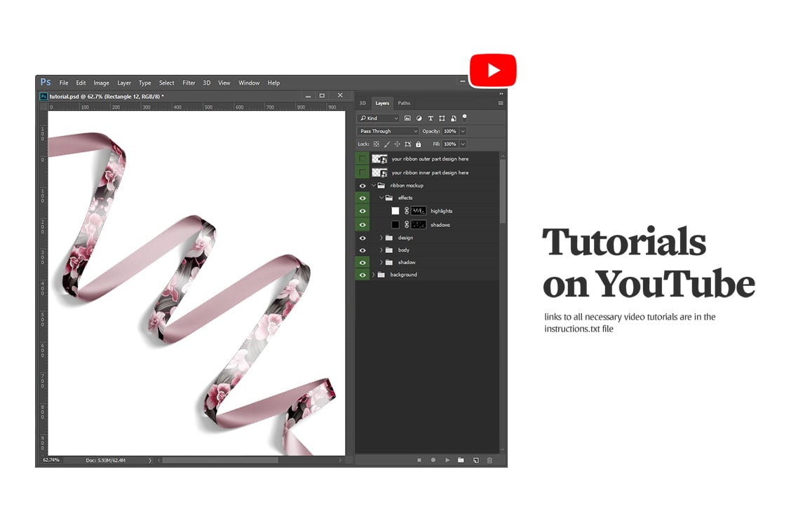This screenshot has width=798, height=532.
Task: Toggle visibility of the background group
Action: tap(363, 275)
